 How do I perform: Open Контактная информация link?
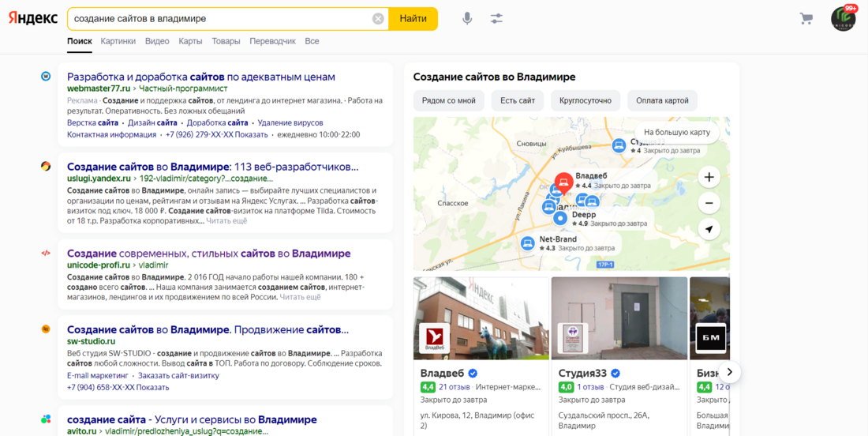(111, 134)
